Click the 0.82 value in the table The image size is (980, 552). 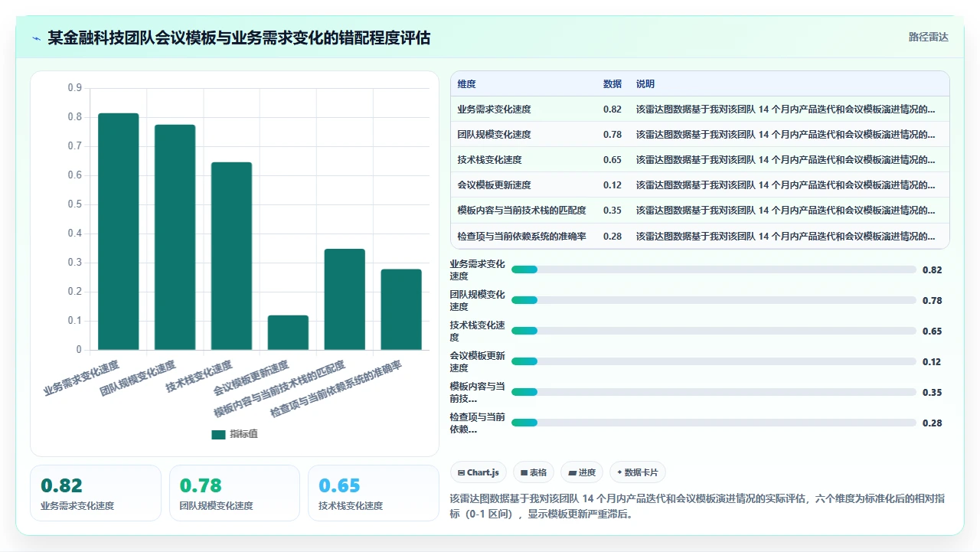click(612, 109)
